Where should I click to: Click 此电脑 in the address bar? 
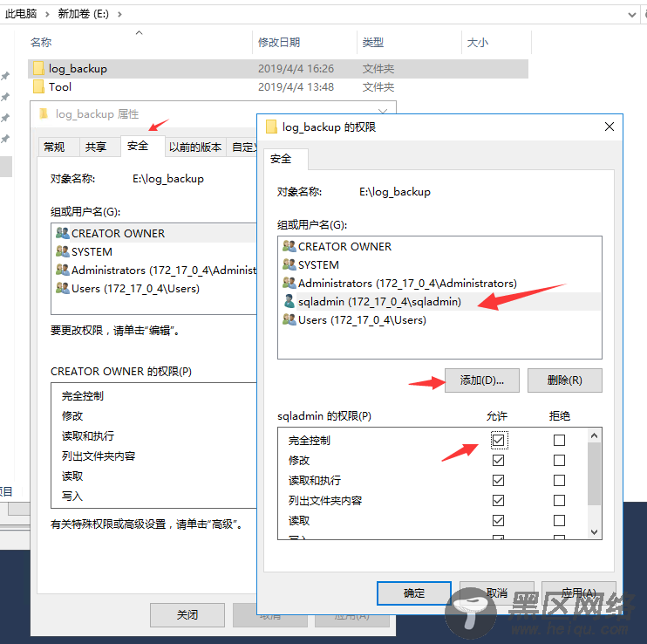tap(21, 14)
